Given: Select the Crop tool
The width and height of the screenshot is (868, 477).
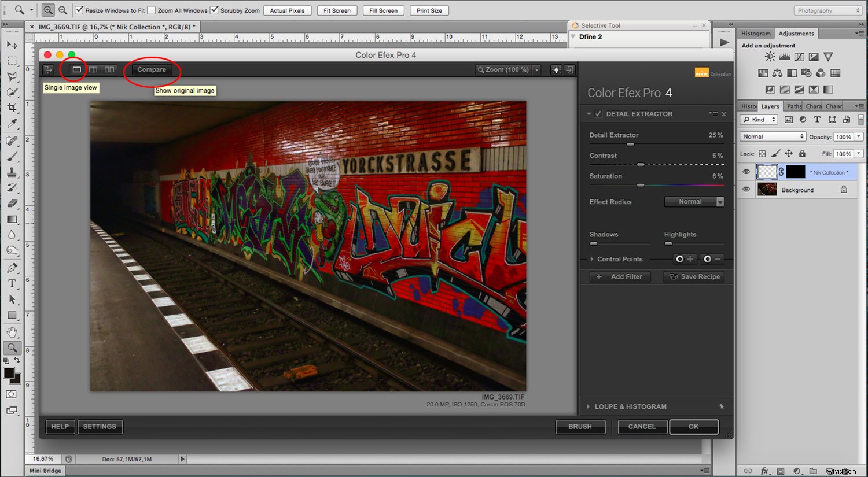Looking at the screenshot, I should [x=12, y=108].
